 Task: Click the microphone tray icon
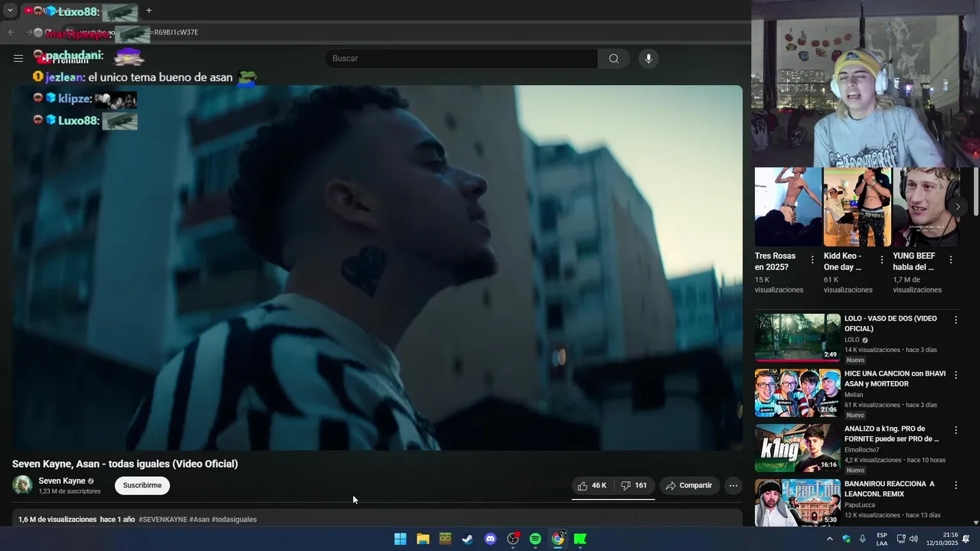[x=863, y=539]
